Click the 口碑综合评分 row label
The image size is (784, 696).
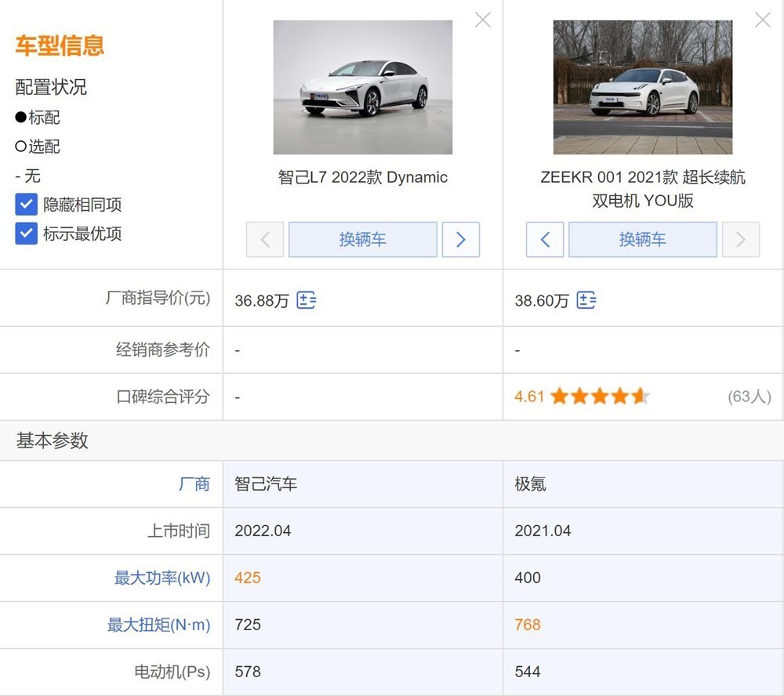coord(163,397)
